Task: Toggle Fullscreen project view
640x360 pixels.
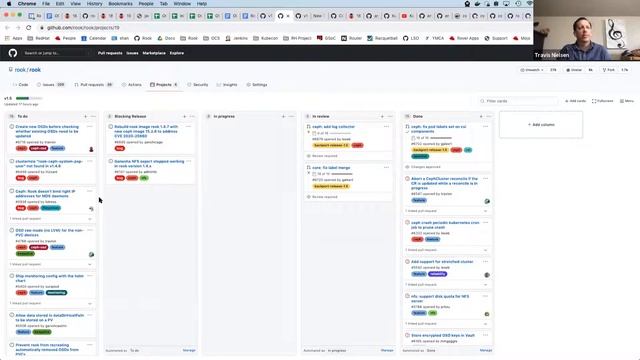Action: point(602,101)
